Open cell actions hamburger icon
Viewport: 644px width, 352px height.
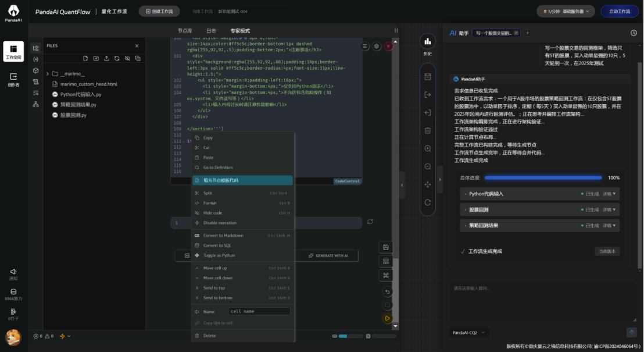tap(364, 47)
